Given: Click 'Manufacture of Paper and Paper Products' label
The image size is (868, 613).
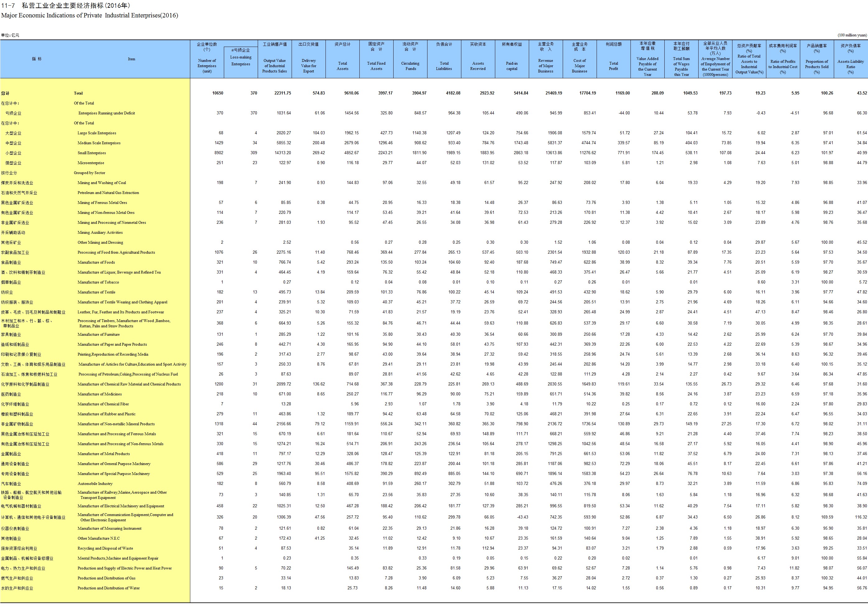Looking at the screenshot, I should (112, 344).
